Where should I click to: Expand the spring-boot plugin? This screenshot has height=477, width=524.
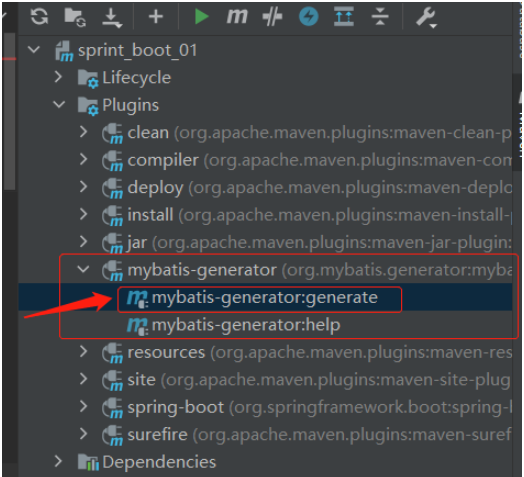click(x=84, y=406)
